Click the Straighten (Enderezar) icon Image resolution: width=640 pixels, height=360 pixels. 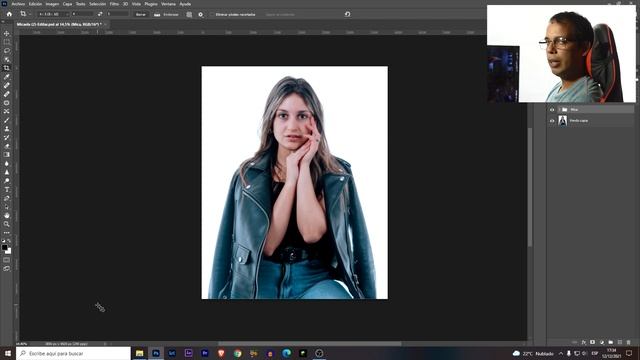click(157, 14)
